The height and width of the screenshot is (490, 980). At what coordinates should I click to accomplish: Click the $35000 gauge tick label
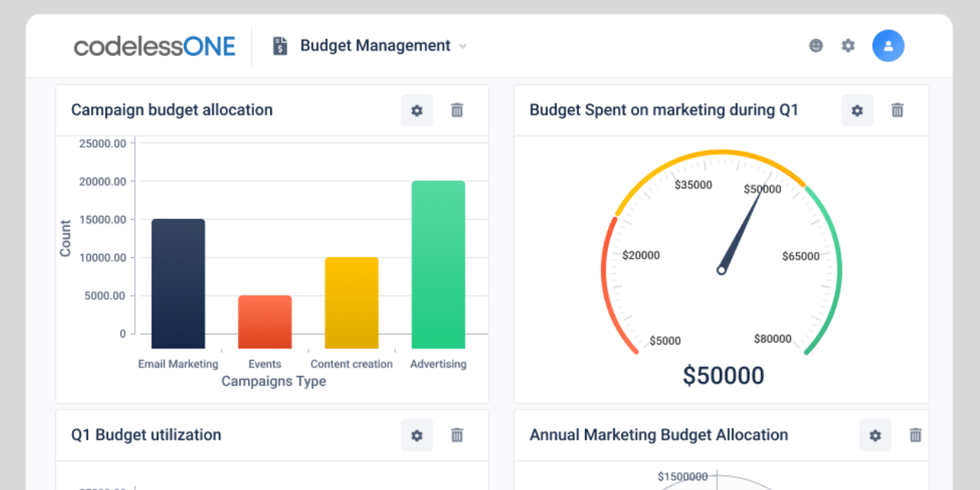pyautogui.click(x=694, y=185)
